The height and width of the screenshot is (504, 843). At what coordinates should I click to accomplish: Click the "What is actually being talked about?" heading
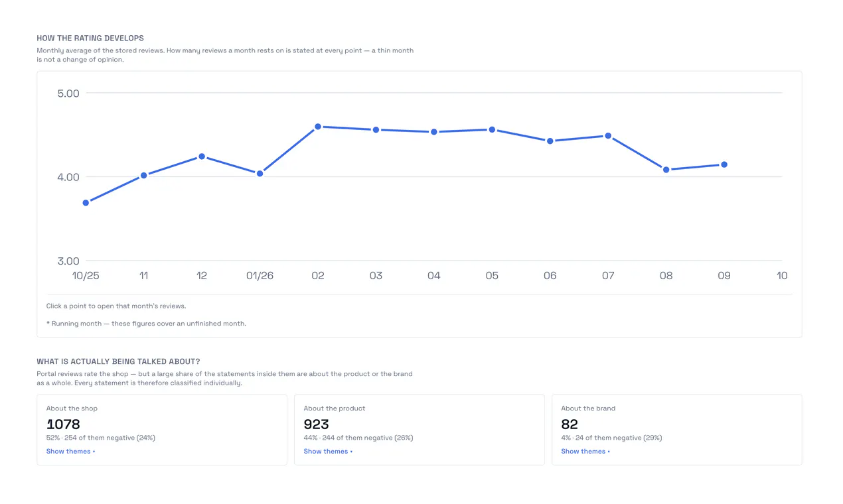[118, 362]
